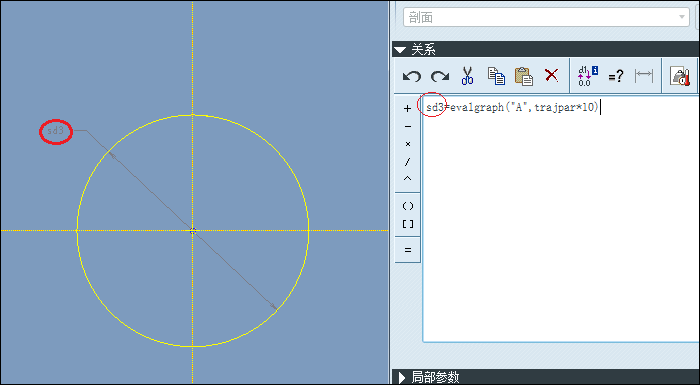Redo the relation edit
The image size is (700, 385).
click(x=440, y=76)
